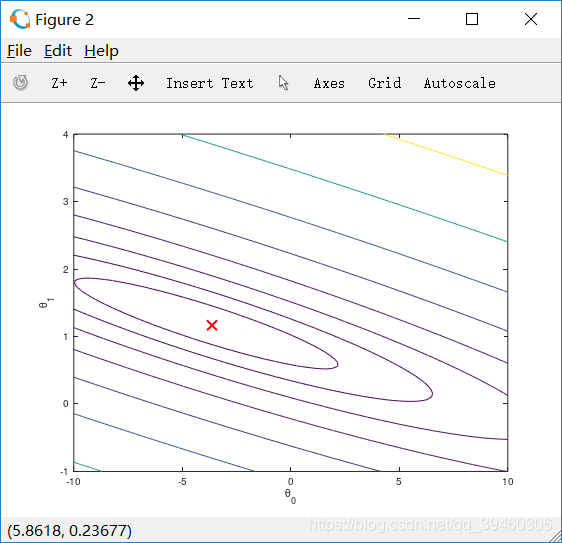This screenshot has width=562, height=543.
Task: Toggle the Axes button
Action: click(x=329, y=83)
